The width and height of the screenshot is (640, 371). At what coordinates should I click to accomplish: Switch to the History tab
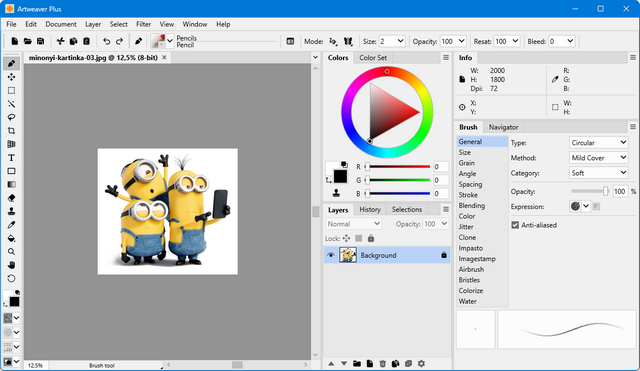[x=370, y=209]
